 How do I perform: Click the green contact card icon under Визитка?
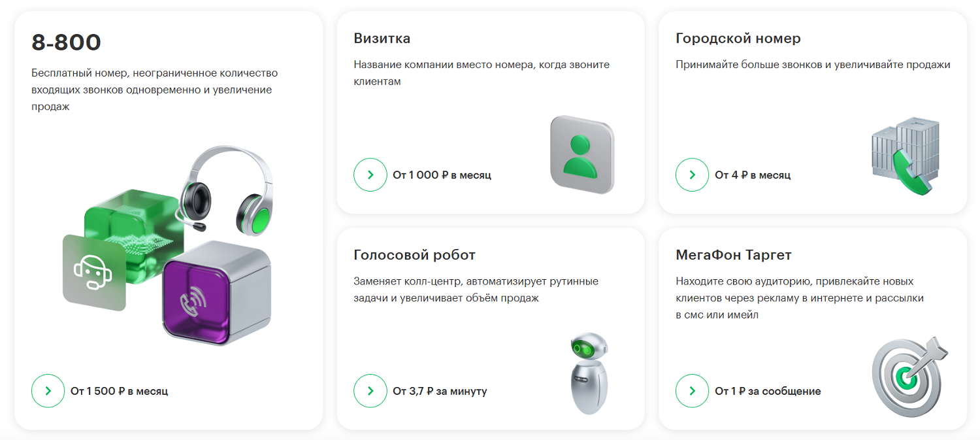click(x=581, y=154)
